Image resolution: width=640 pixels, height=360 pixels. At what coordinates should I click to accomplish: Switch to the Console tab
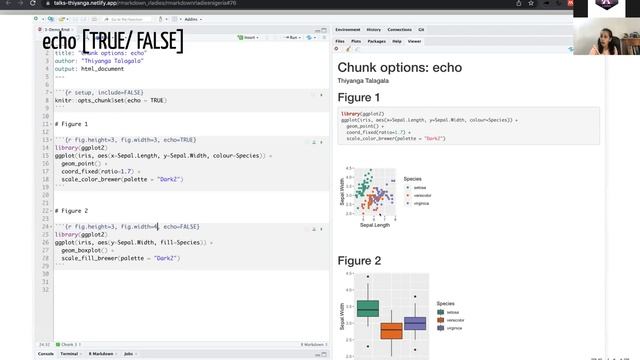click(46, 354)
